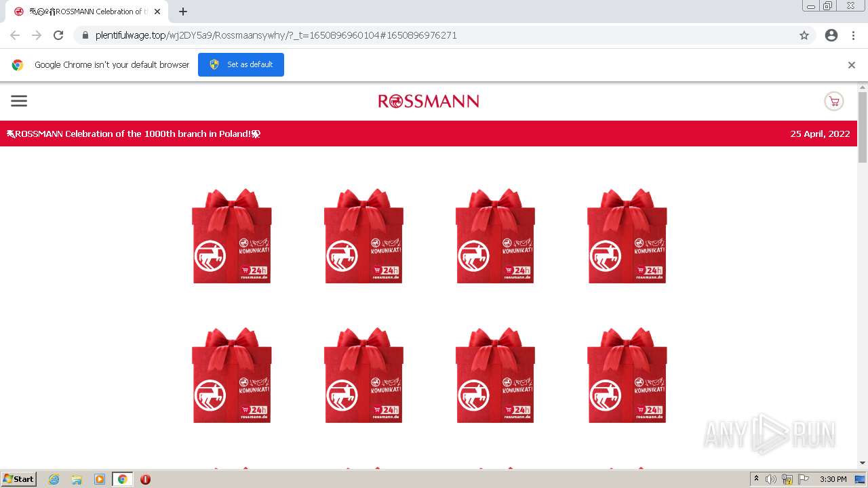Pick the fourth gift box in top row
Image resolution: width=868 pixels, height=488 pixels.
(627, 236)
